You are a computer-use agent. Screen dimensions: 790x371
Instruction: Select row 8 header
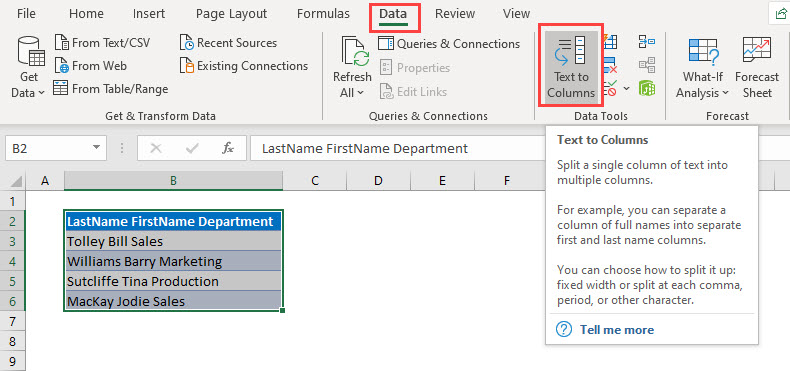(x=13, y=341)
